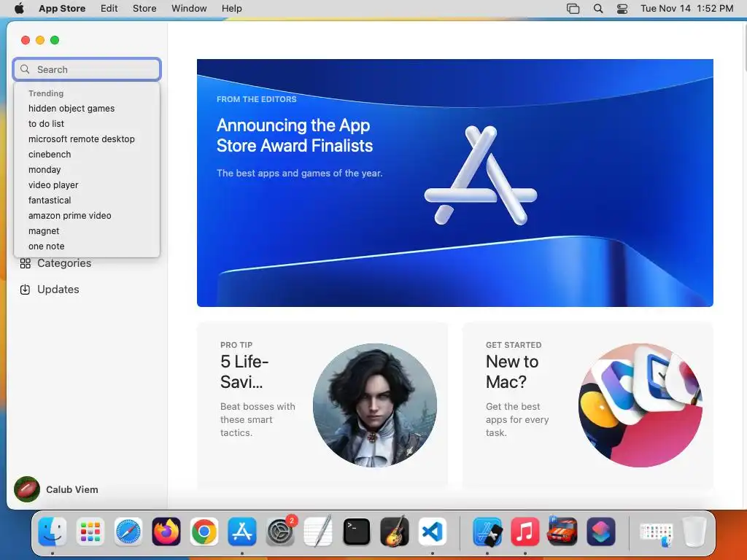Open Terminal from the Dock
Image resolution: width=747 pixels, height=560 pixels.
pos(356,532)
